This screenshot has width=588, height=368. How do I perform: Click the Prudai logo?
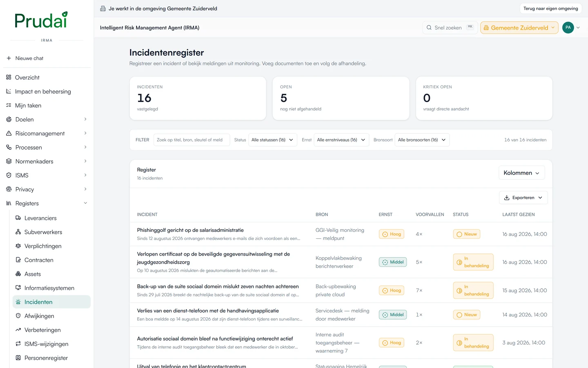[41, 20]
